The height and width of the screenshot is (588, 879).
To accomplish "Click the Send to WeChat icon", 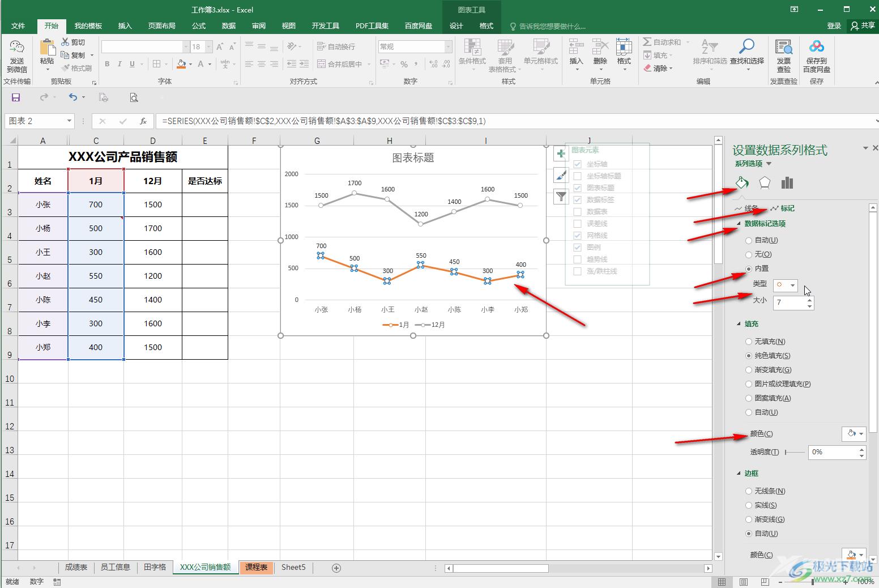I will (x=17, y=56).
